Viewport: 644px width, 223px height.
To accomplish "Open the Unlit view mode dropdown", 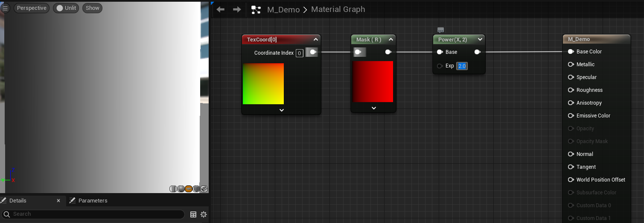I will (x=66, y=8).
